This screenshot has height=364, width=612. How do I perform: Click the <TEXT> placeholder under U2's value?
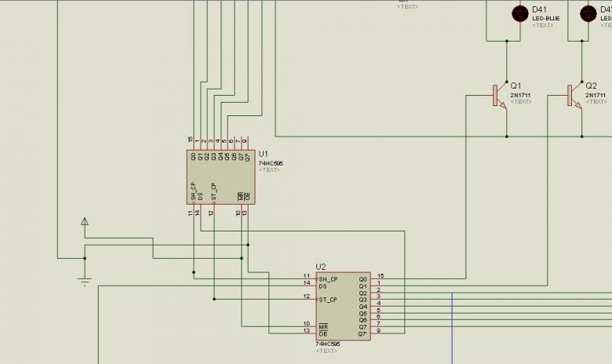pyautogui.click(x=326, y=351)
